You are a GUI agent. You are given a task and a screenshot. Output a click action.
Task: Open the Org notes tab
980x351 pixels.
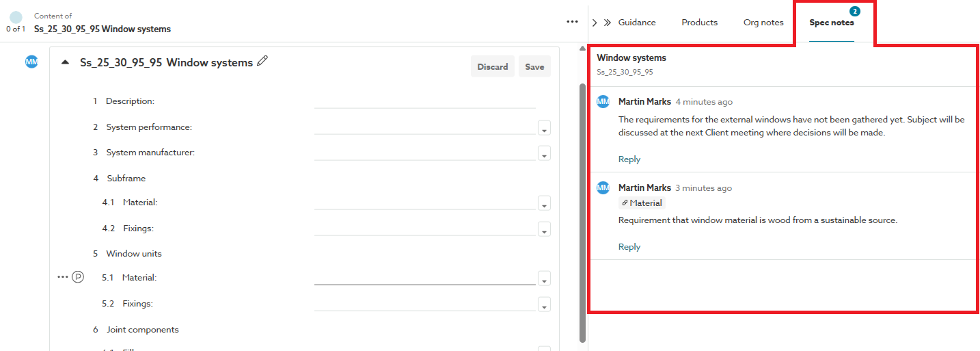(763, 23)
